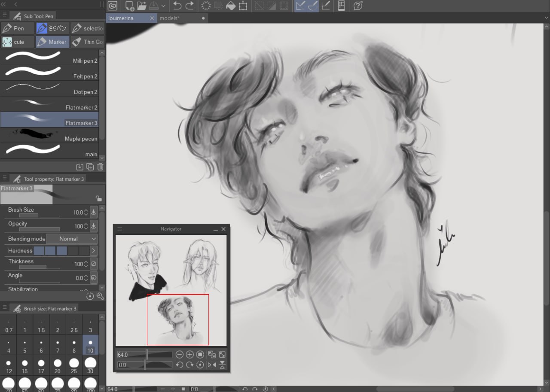This screenshot has width=550, height=392.
Task: Invert selected area icon
Action: pyautogui.click(x=272, y=6)
